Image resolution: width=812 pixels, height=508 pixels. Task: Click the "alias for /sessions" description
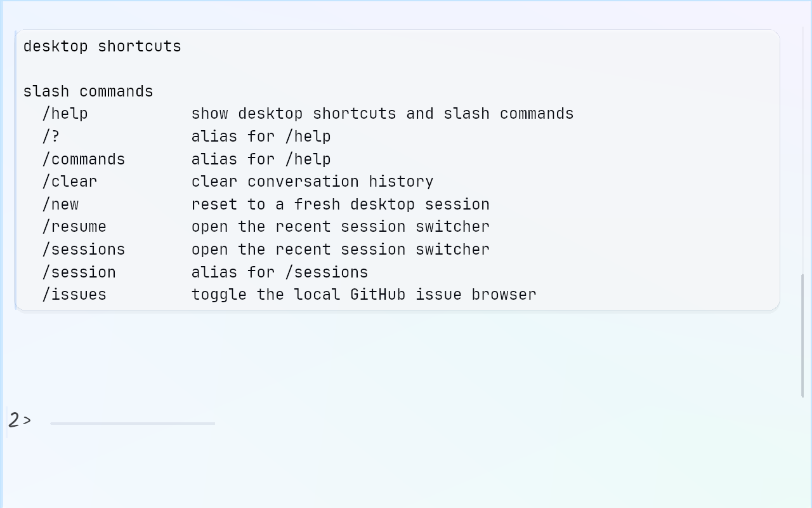click(280, 272)
